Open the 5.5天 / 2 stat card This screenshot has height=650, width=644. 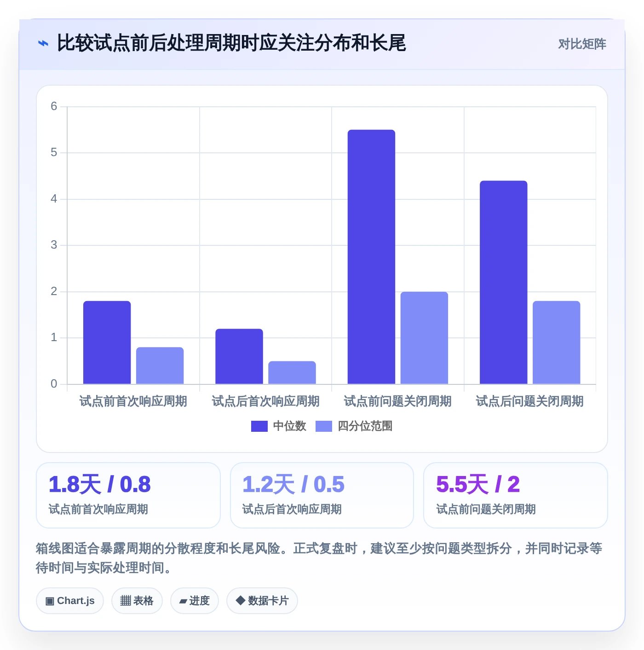[516, 495]
